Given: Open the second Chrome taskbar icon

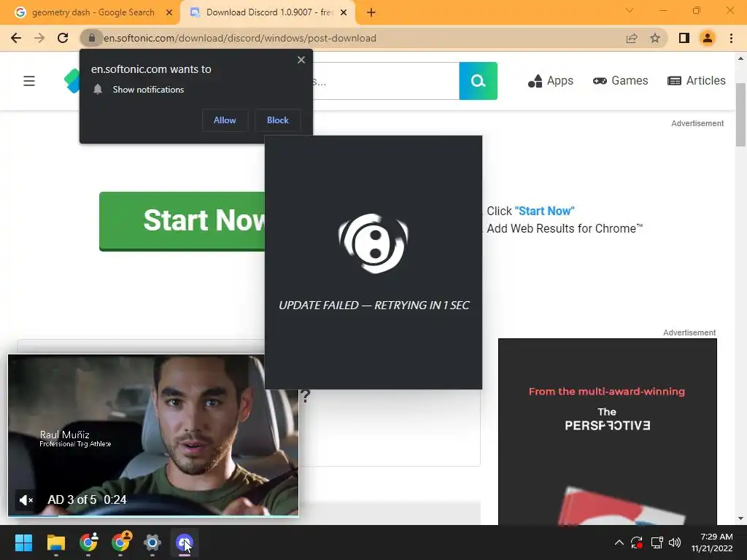Looking at the screenshot, I should click(x=120, y=542).
